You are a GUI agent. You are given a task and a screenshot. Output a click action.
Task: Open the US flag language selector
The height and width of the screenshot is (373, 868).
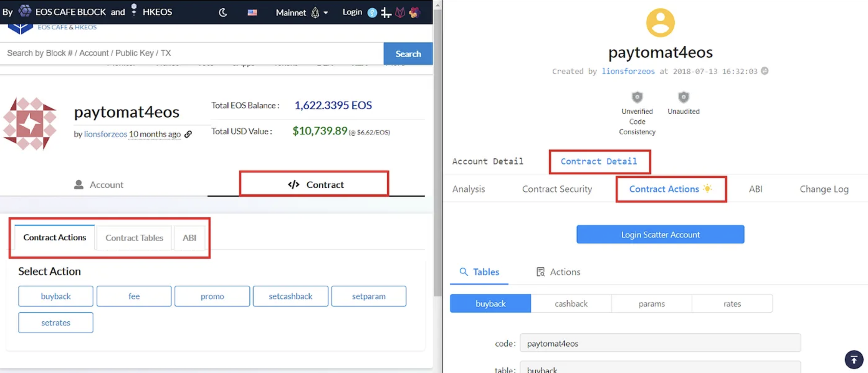[252, 12]
